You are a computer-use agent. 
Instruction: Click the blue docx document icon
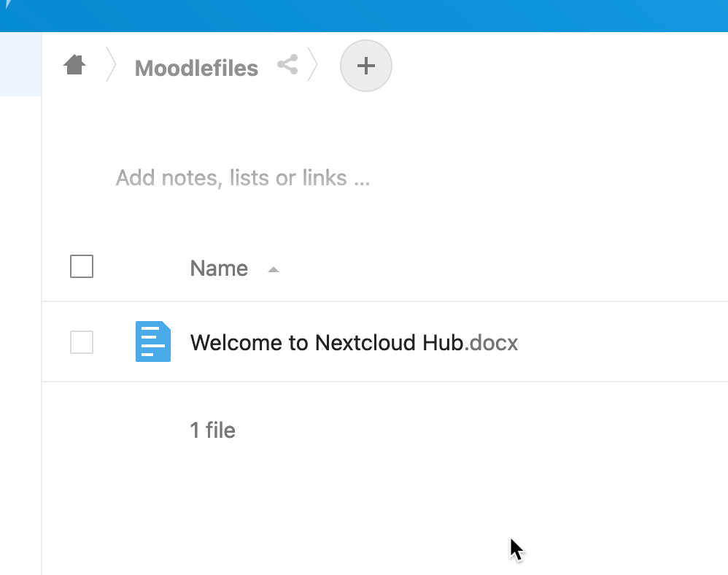(x=152, y=341)
